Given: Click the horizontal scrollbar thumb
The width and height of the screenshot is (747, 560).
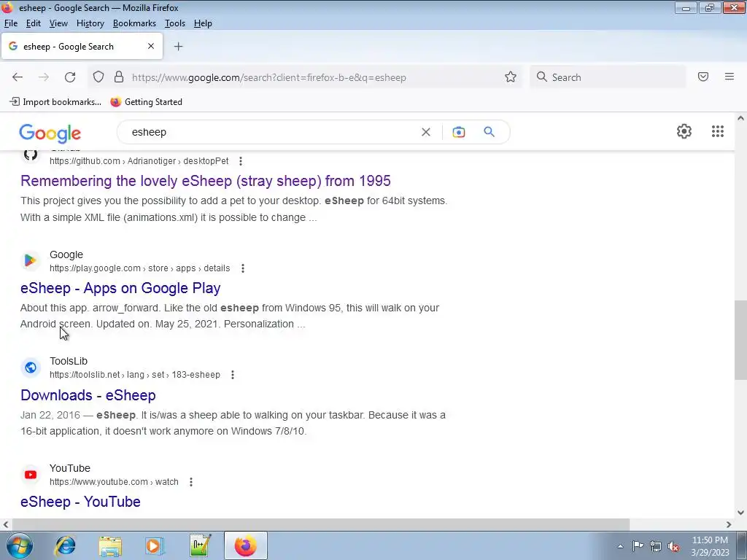Looking at the screenshot, I should pyautogui.click(x=321, y=524).
